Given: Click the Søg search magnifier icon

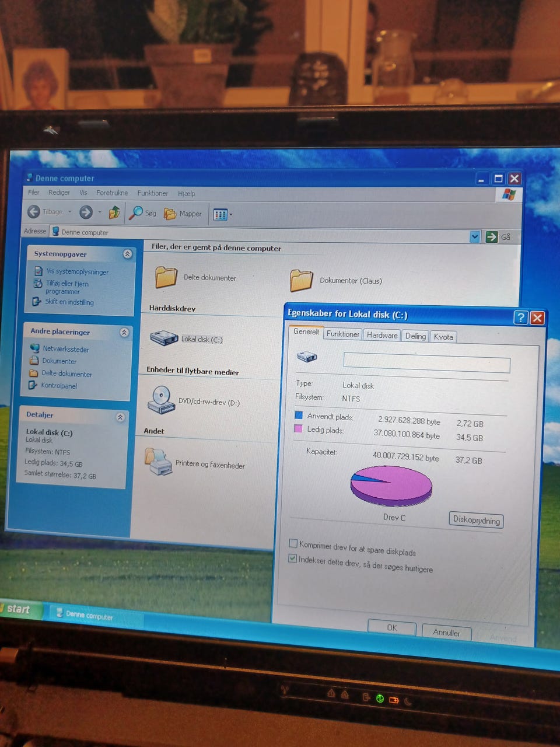Looking at the screenshot, I should 136,212.
